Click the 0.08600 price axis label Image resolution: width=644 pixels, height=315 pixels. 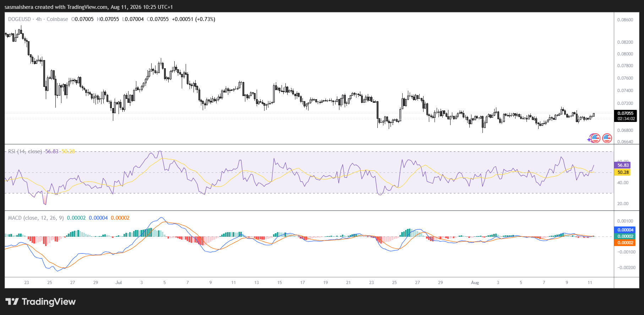[x=625, y=20]
